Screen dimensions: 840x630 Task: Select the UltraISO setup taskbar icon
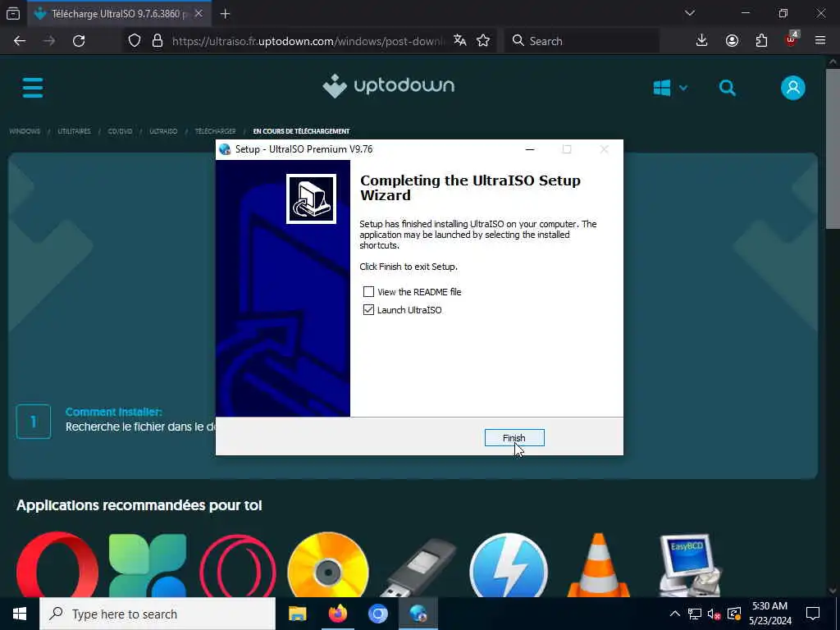[418, 614]
